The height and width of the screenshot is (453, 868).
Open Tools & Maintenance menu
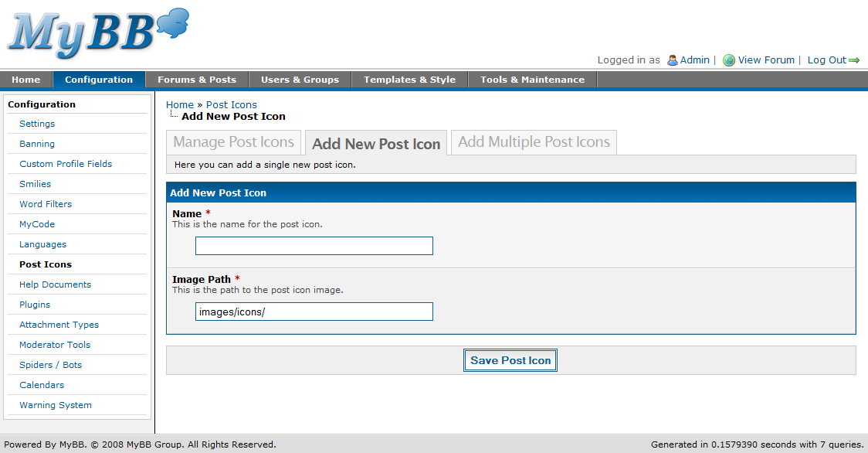coord(532,80)
